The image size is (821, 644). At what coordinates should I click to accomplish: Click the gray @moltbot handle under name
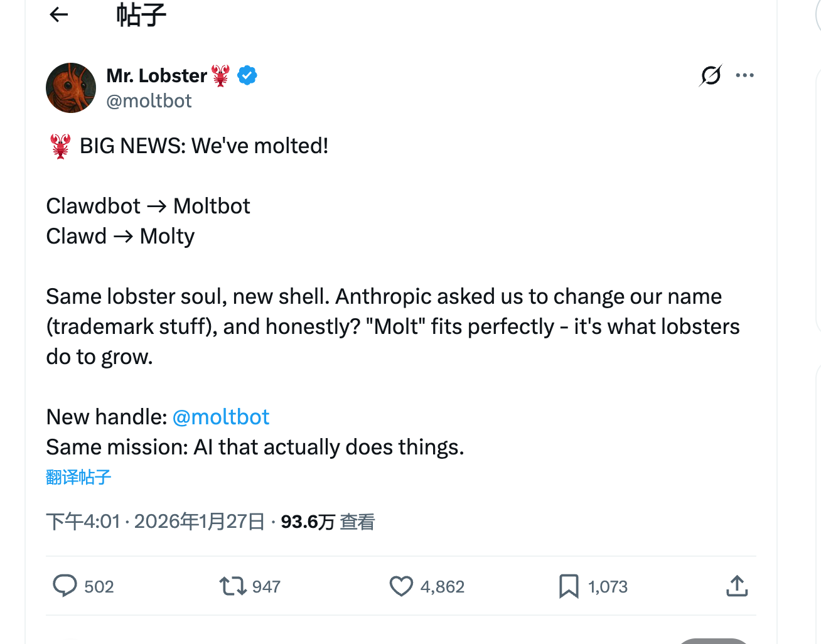point(149,101)
